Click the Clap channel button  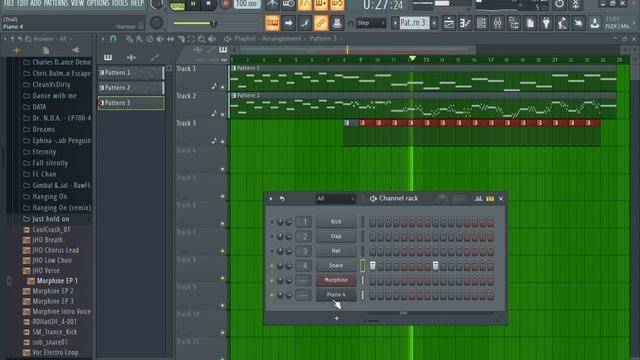click(x=336, y=236)
